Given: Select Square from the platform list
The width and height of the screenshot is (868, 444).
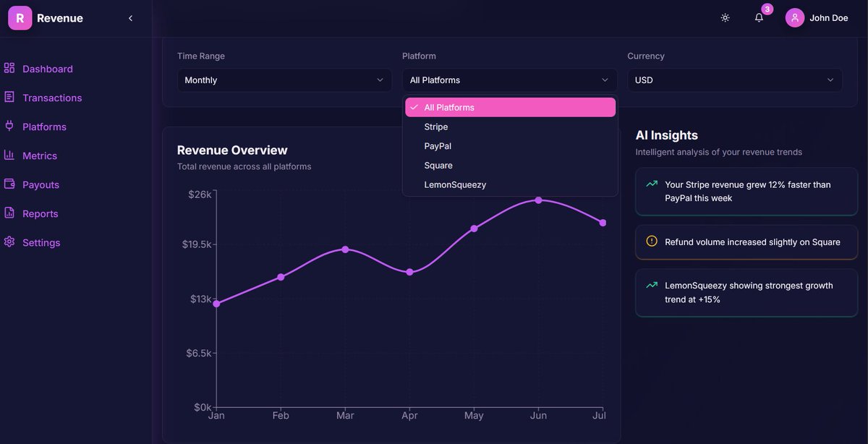Looking at the screenshot, I should (x=510, y=166).
